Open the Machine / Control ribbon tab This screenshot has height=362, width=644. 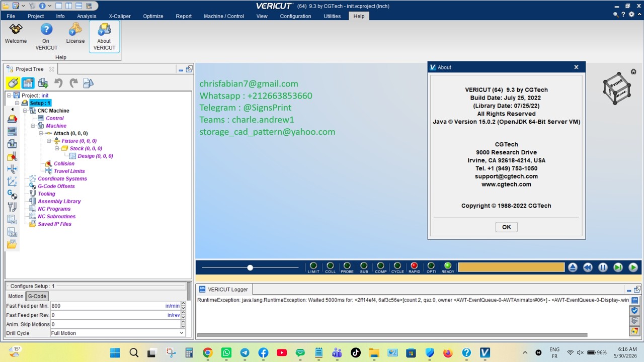click(x=224, y=16)
